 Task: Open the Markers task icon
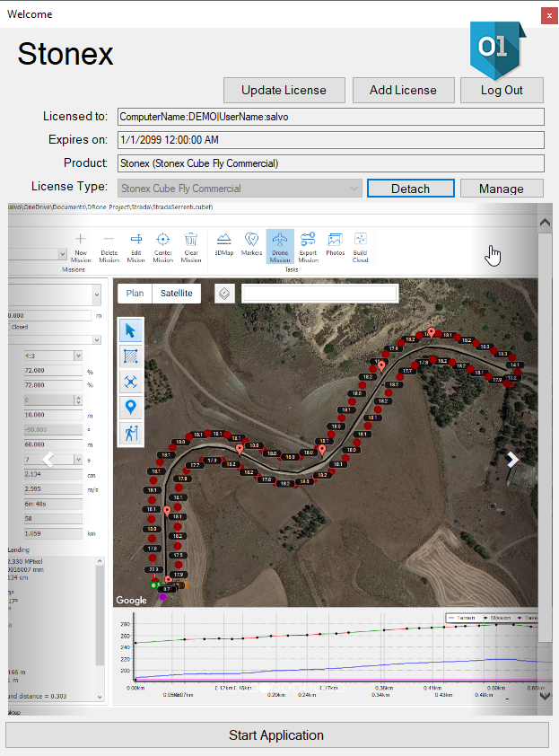[x=251, y=245]
